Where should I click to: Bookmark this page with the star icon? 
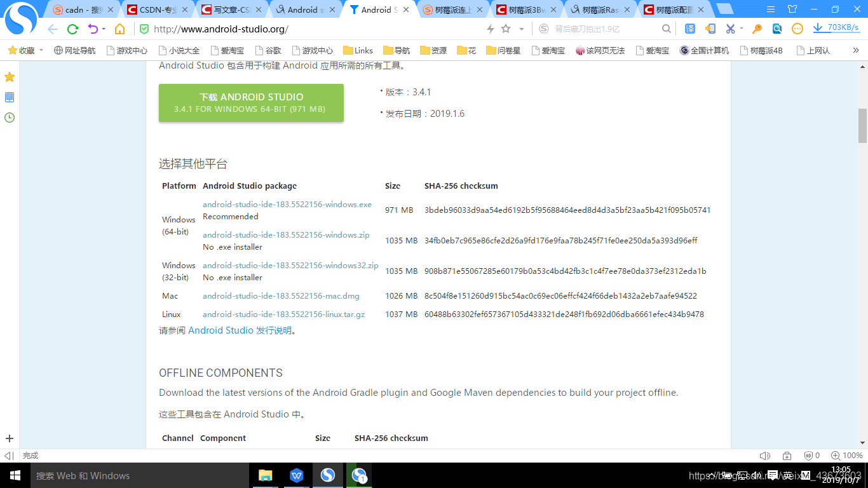pos(506,29)
